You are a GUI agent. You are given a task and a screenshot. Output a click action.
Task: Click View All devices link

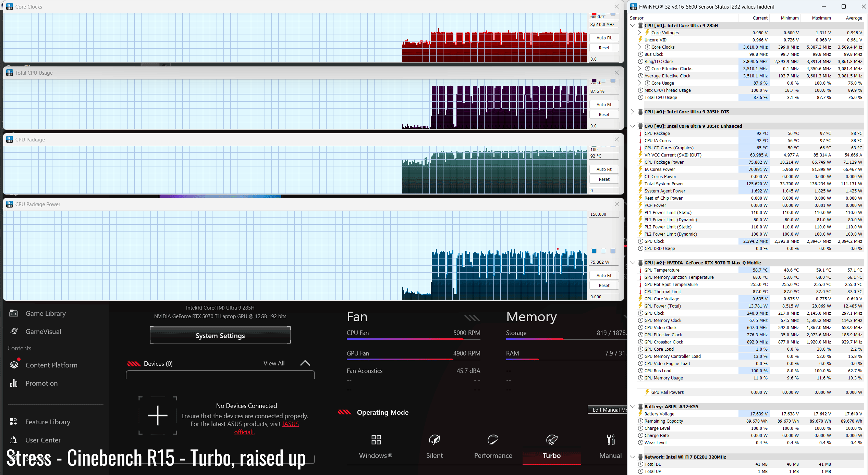(274, 363)
